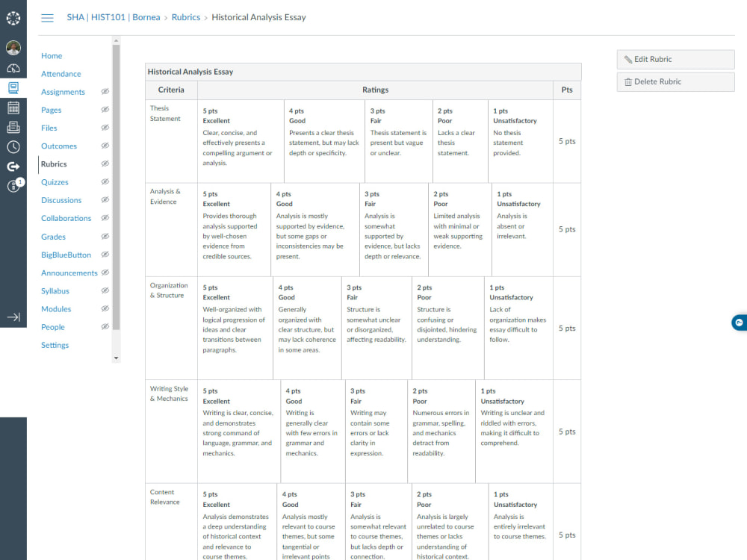Click Writing Style & Mechanics criterion cell
Image resolution: width=747 pixels, height=560 pixels.
171,432
